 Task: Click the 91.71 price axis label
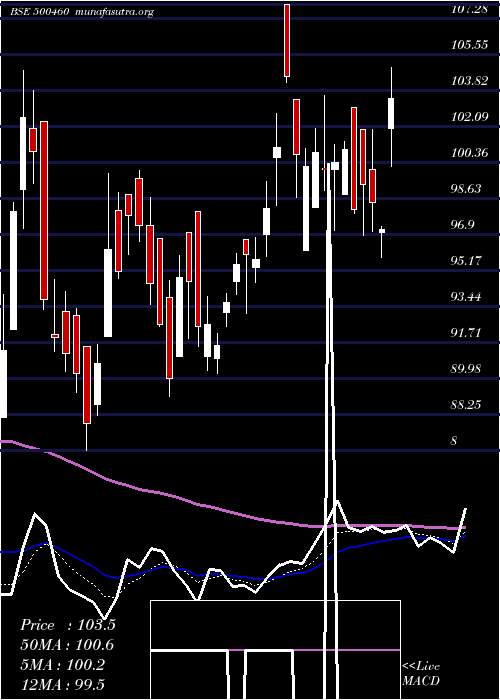coord(467,333)
